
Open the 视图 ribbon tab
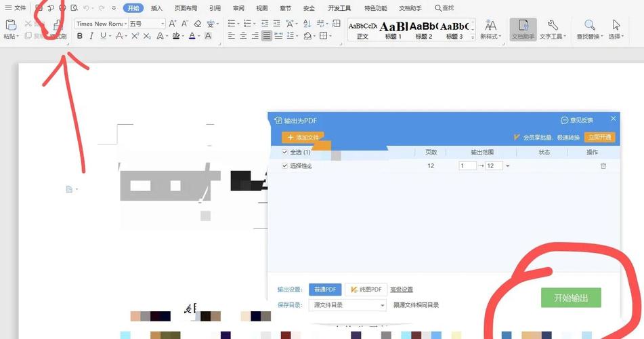[x=261, y=8]
